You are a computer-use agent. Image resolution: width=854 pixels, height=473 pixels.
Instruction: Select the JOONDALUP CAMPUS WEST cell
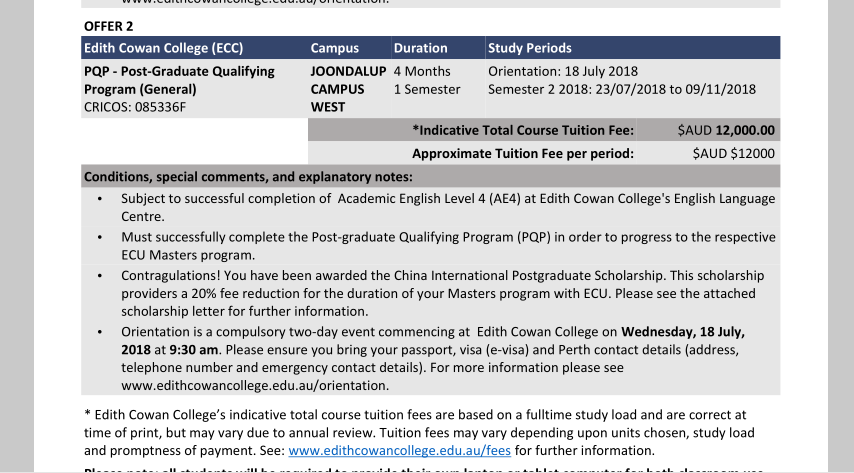pos(349,89)
